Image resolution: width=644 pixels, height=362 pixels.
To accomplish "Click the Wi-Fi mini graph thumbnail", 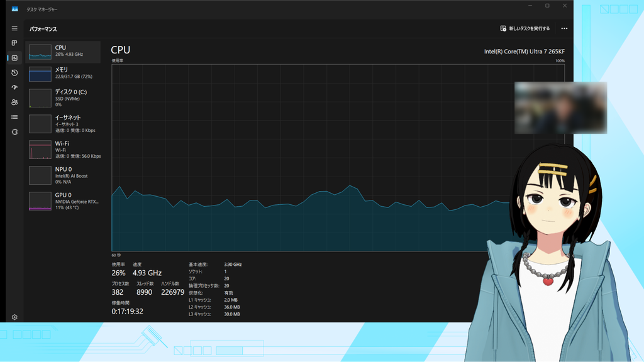I will pos(40,150).
